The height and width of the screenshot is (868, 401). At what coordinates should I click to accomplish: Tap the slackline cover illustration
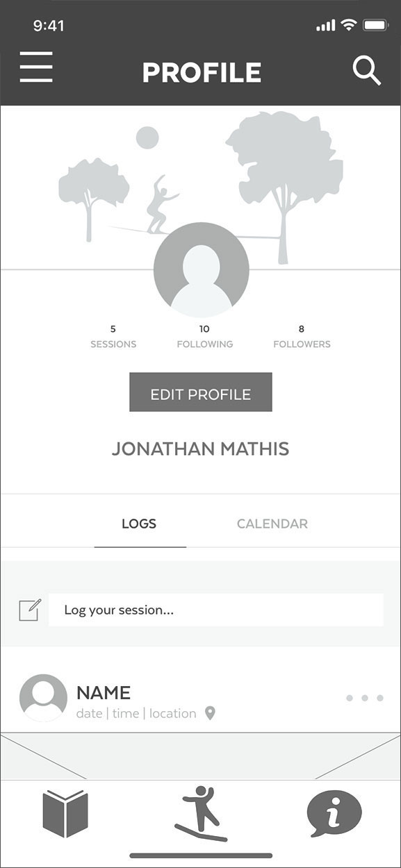(x=200, y=187)
